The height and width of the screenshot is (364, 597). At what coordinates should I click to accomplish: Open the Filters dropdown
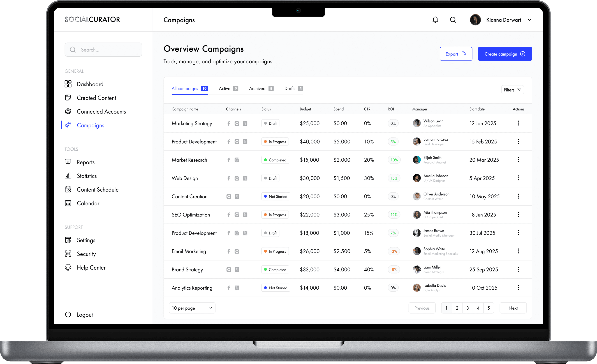(512, 90)
